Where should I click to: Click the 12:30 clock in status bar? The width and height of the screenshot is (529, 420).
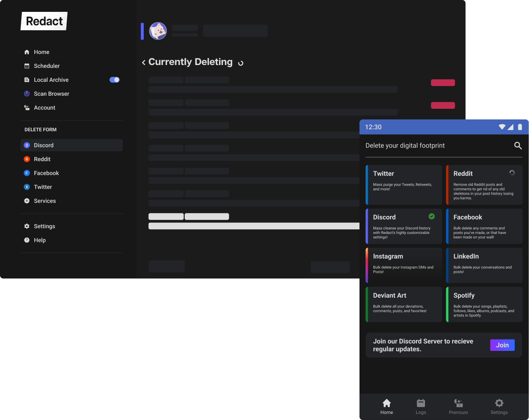373,127
